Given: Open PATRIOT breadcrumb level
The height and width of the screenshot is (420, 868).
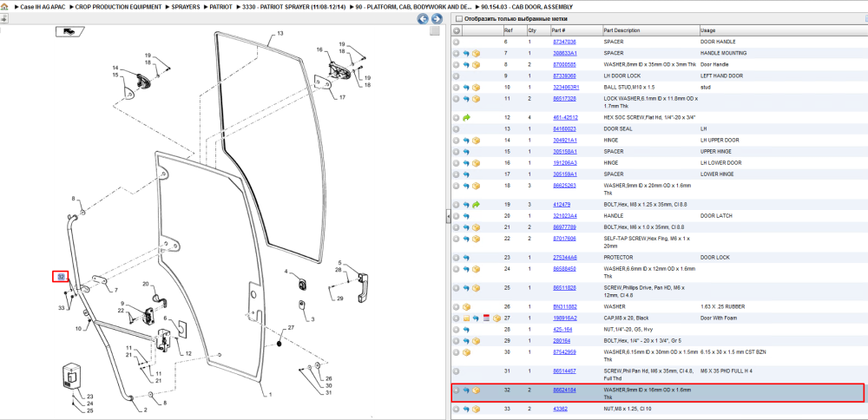Looking at the screenshot, I should click(220, 7).
